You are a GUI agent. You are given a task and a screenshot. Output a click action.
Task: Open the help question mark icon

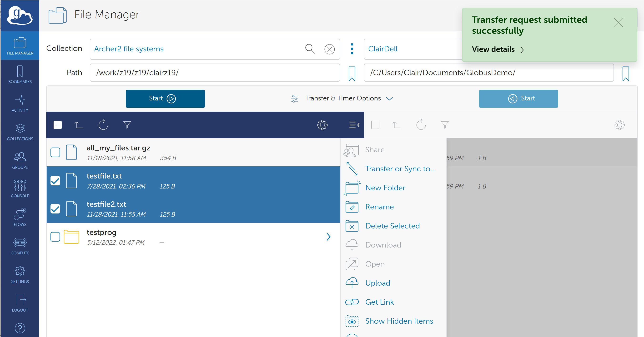[20, 328]
